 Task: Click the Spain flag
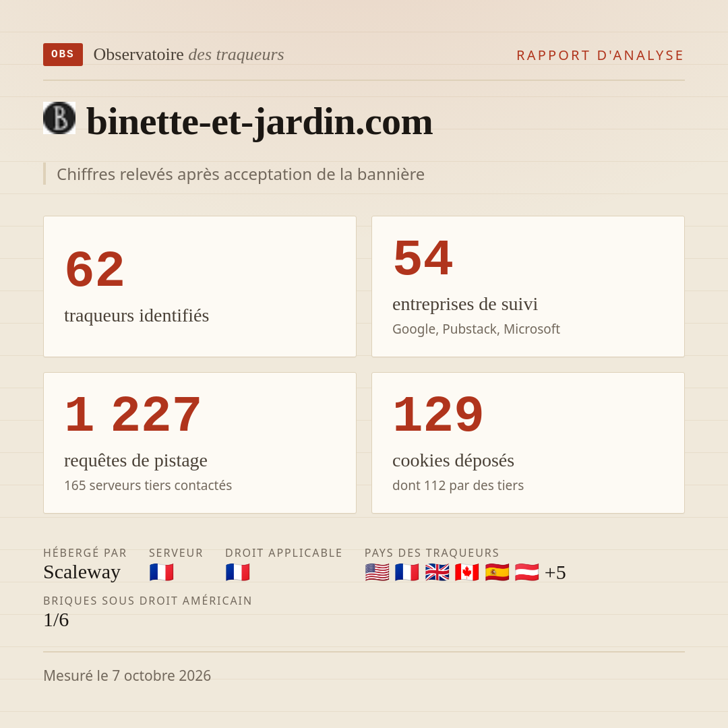click(497, 572)
